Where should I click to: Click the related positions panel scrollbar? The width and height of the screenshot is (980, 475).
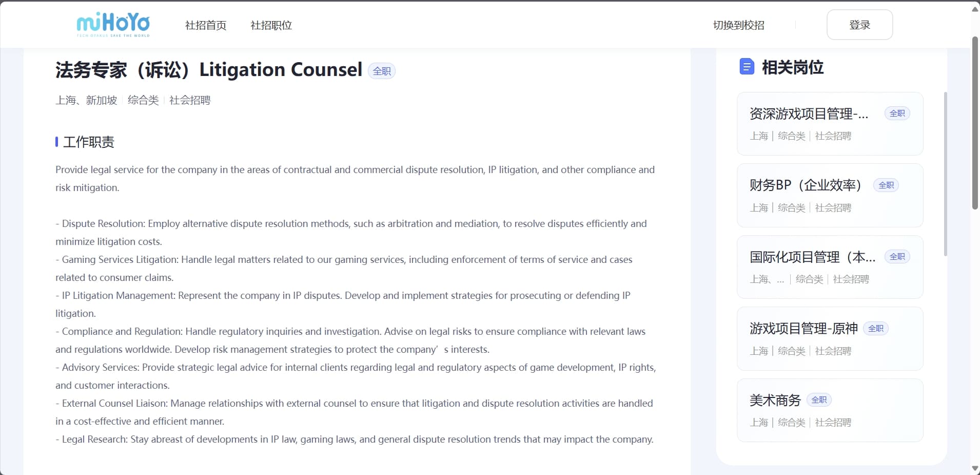click(946, 175)
